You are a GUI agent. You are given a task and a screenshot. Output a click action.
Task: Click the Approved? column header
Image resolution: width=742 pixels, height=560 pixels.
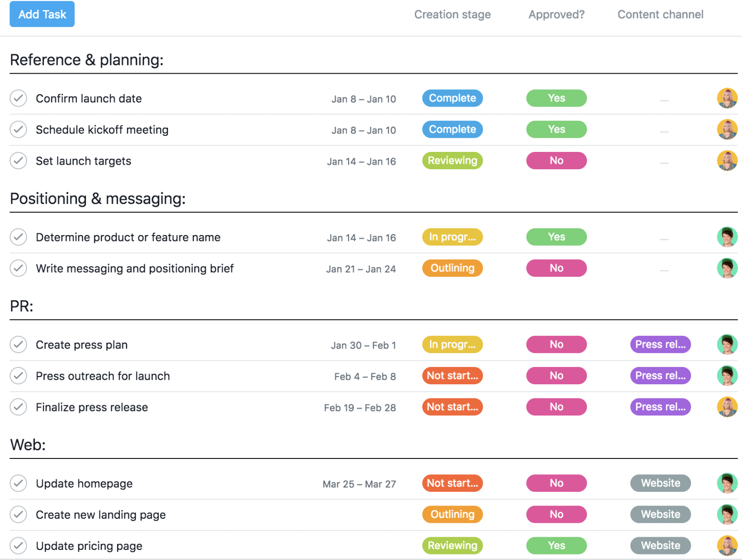(x=556, y=14)
